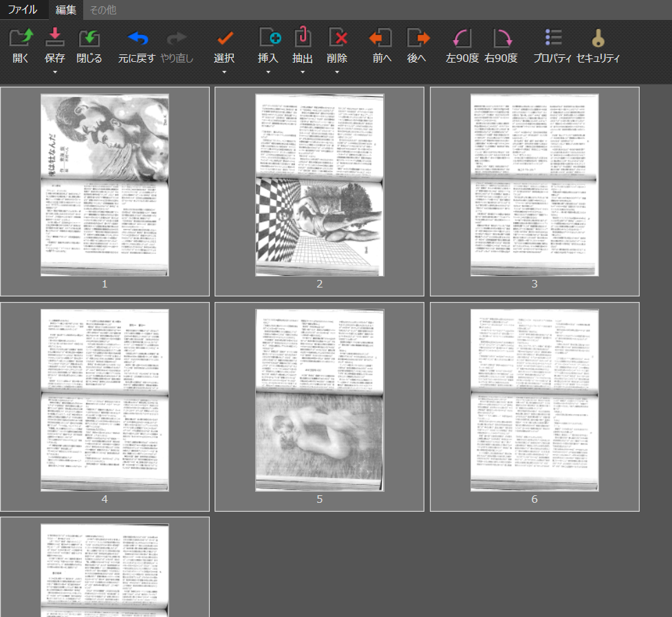Close the document via 閉じる icon
Viewport: 672px width, 617px height.
[89, 38]
